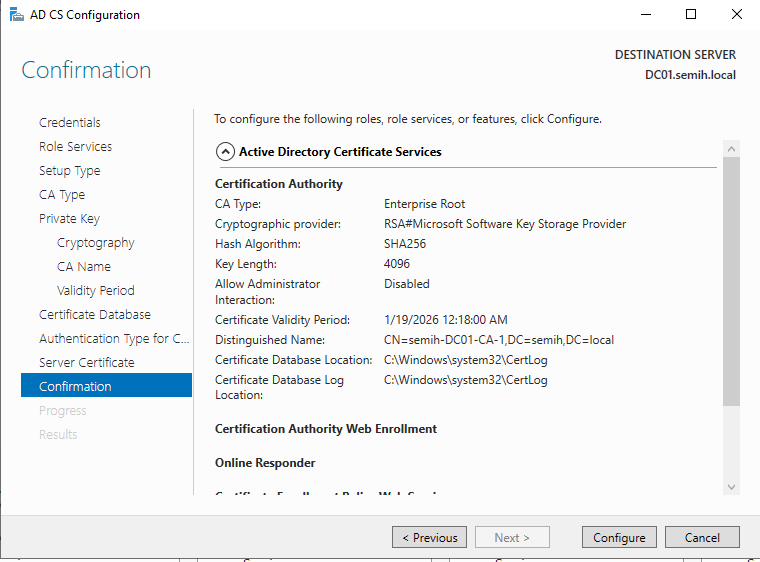Screen dimensions: 760x562
Task: Click the scroll up arrow of summary pane
Action: pyautogui.click(x=731, y=148)
